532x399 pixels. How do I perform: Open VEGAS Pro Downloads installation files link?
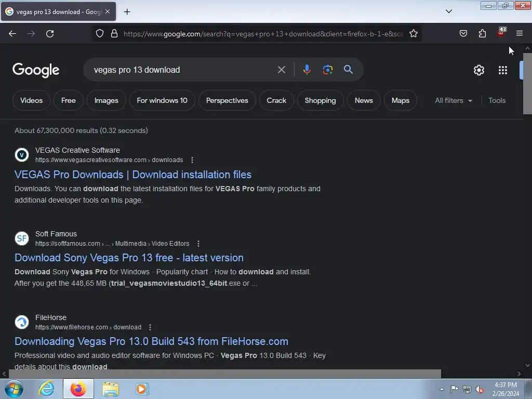click(133, 175)
